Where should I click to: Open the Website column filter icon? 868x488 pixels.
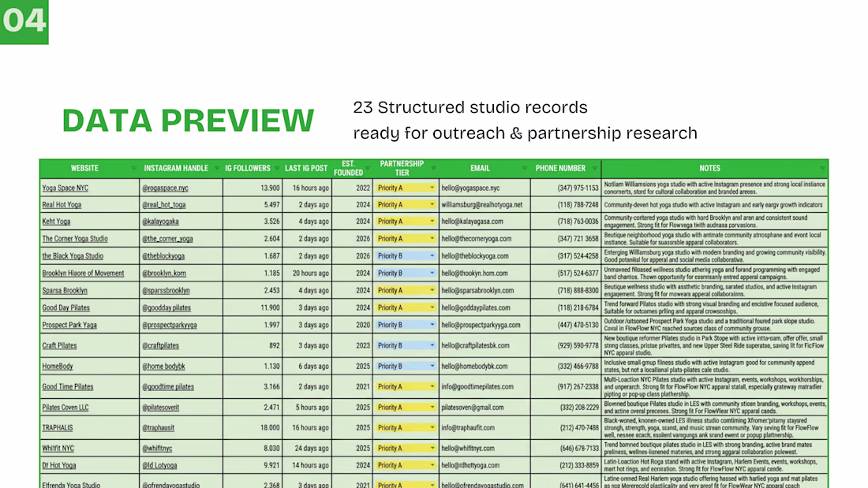click(x=133, y=168)
